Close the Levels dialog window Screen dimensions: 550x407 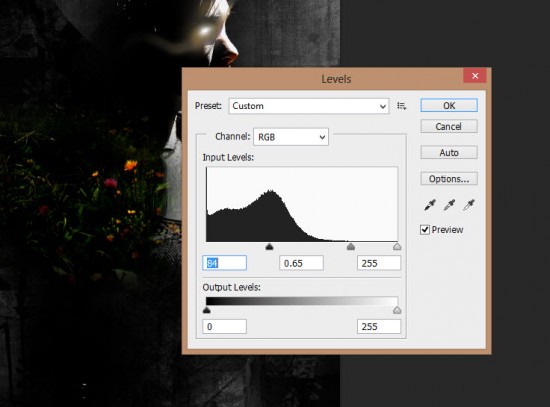click(x=475, y=76)
